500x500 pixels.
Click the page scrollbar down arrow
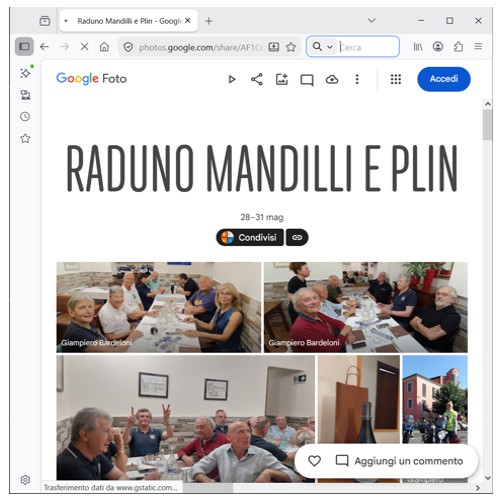488,478
